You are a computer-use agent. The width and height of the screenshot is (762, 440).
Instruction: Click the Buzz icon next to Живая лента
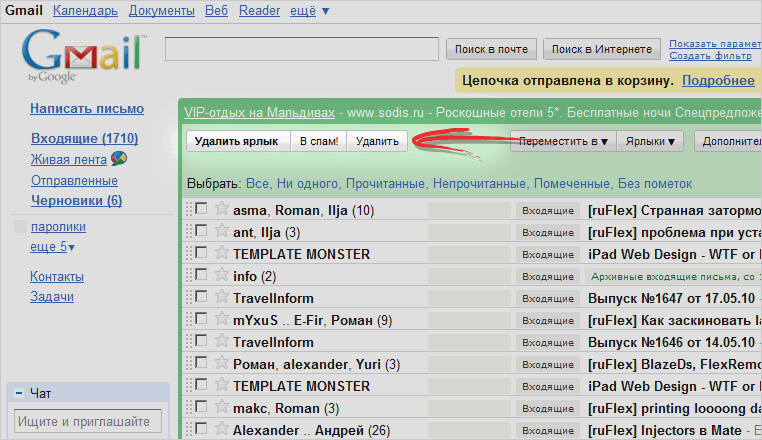tap(119, 158)
